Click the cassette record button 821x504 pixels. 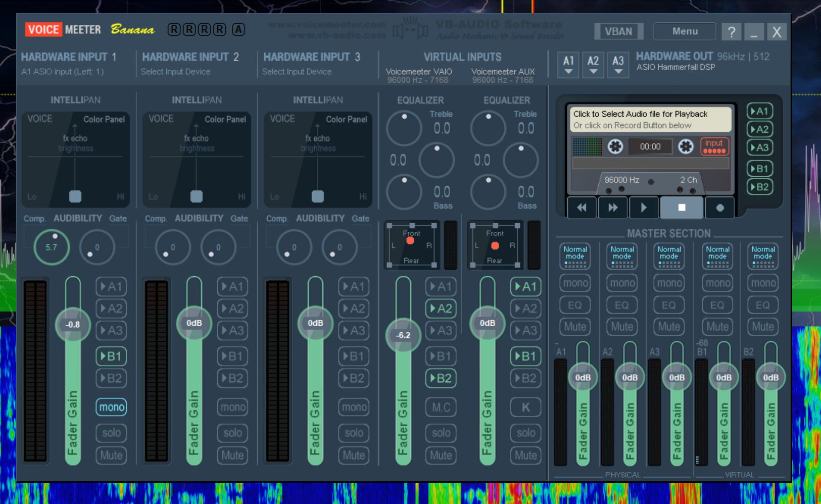720,208
